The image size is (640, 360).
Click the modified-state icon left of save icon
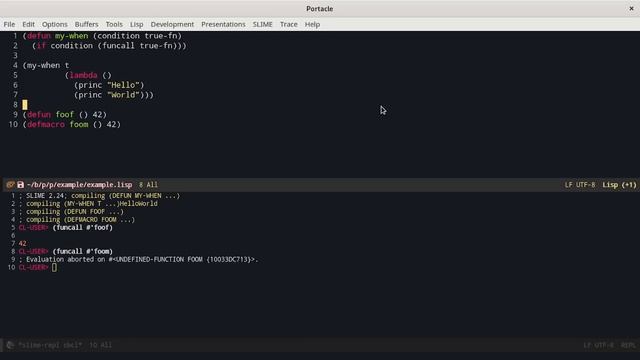click(10, 185)
